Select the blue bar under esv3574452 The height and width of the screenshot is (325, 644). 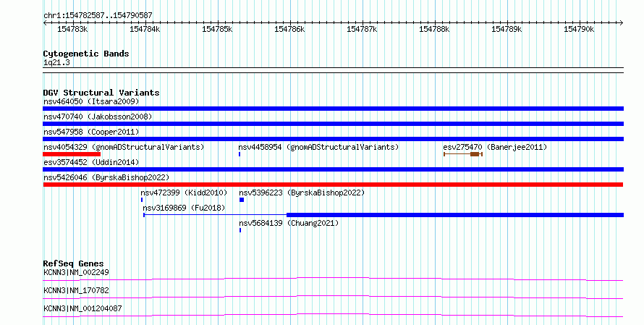tap(333, 169)
